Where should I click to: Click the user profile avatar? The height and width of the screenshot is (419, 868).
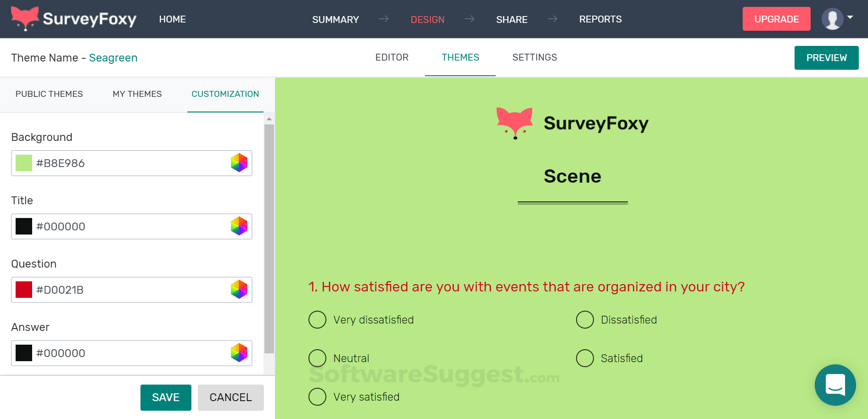(832, 19)
